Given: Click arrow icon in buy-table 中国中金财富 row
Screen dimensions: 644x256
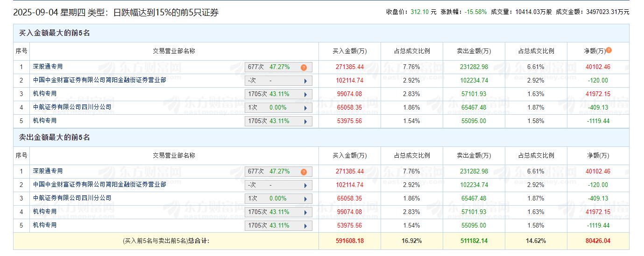Looking at the screenshot, I should (x=305, y=81).
